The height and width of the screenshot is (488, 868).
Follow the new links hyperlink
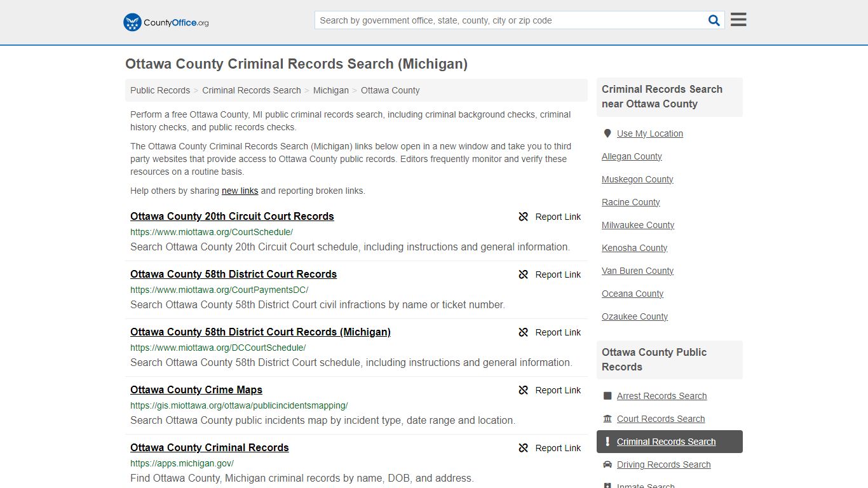click(240, 191)
